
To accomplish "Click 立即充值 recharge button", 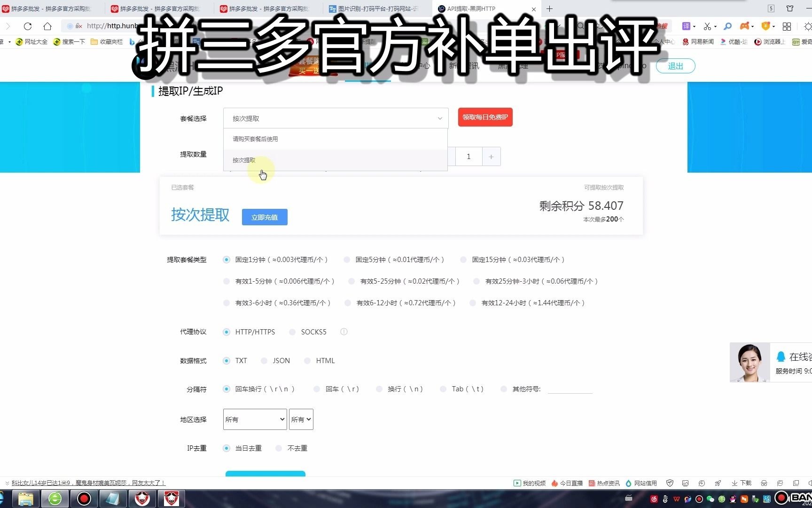I will [265, 217].
